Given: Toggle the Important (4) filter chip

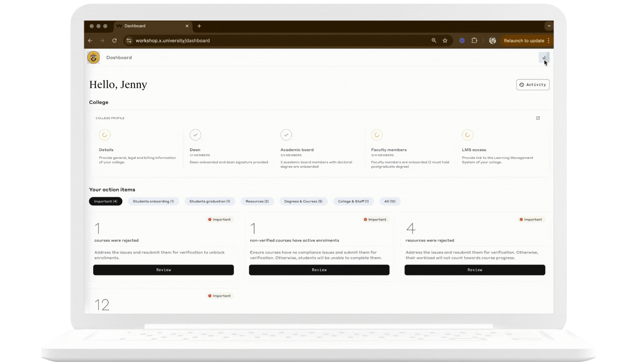Looking at the screenshot, I should pos(105,201).
